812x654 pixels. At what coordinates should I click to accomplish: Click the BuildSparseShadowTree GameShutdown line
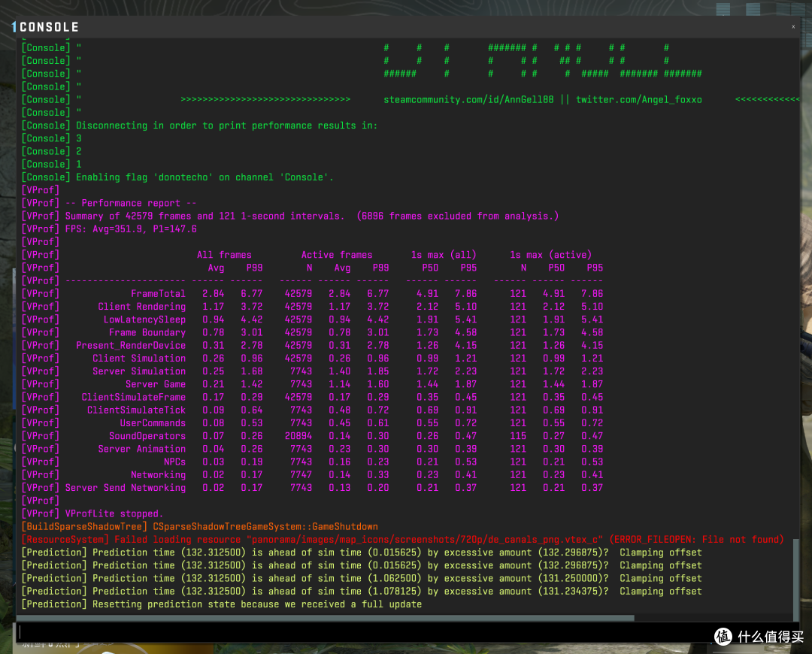(199, 527)
